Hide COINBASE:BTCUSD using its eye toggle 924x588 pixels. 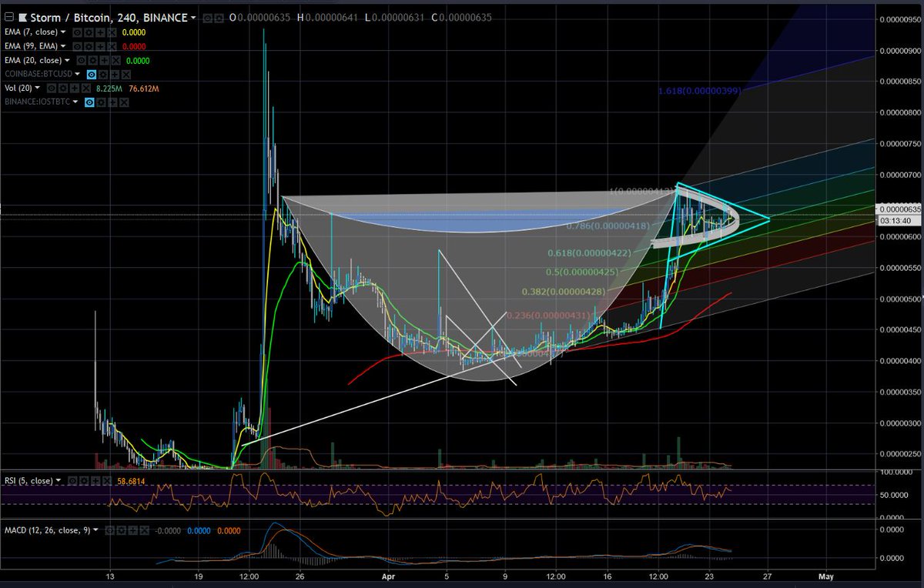point(90,74)
